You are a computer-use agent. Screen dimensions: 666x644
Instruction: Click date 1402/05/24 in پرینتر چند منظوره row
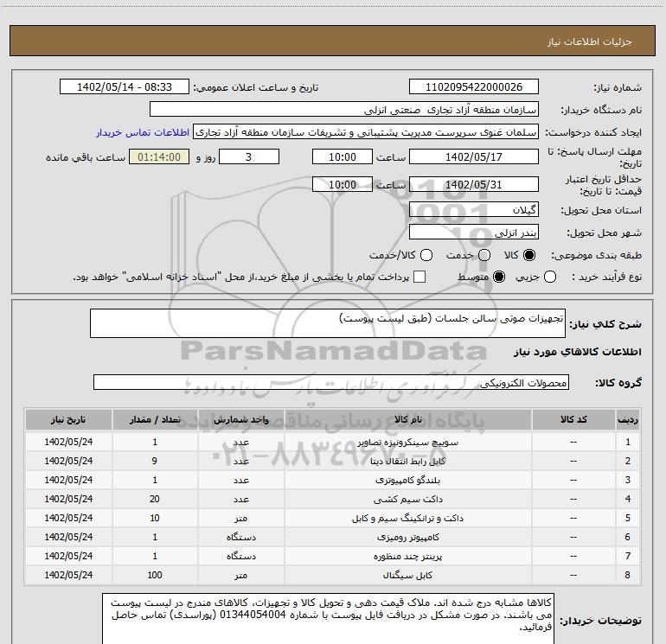[68, 556]
